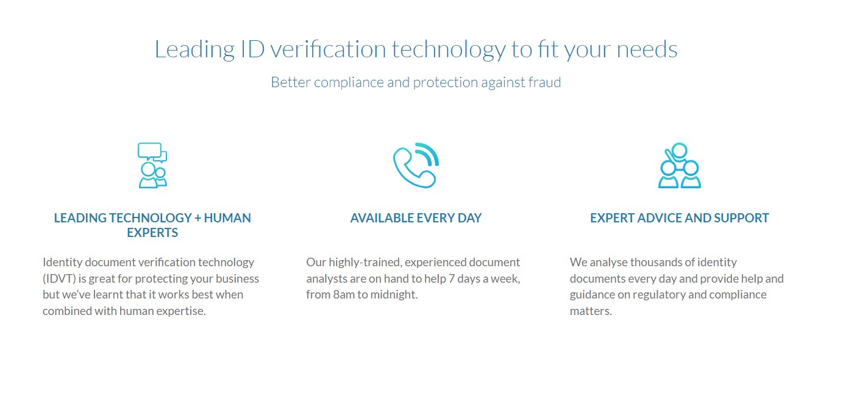The image size is (868, 396).
Task: Click the paragraph starting 'Identity document verification technology'
Action: (x=151, y=286)
